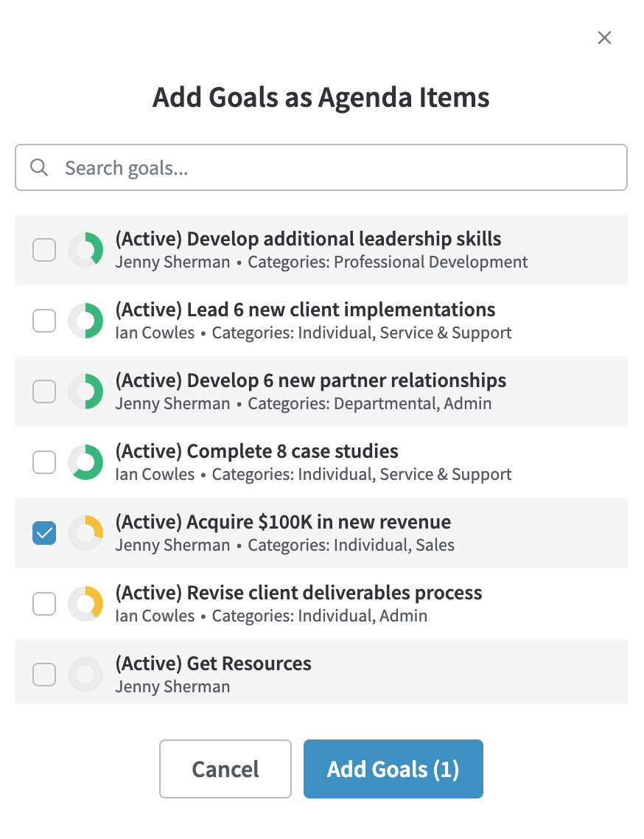Click the empty progress ring for Get Resources
644x839 pixels.
(85, 675)
